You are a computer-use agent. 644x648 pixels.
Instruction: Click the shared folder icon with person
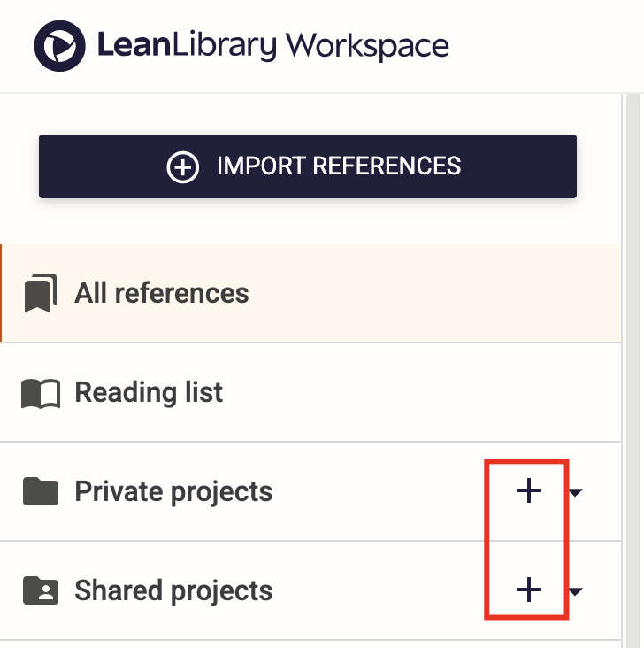pyautogui.click(x=41, y=590)
